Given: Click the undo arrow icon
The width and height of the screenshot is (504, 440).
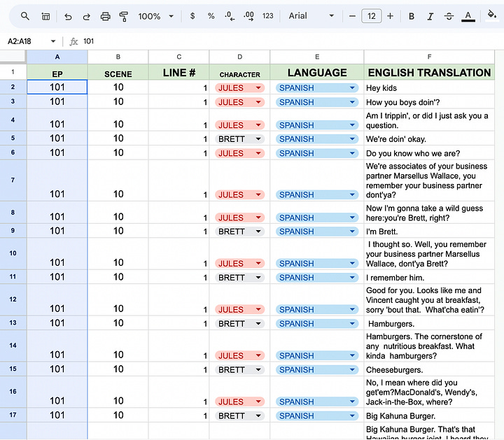Looking at the screenshot, I should click(68, 16).
